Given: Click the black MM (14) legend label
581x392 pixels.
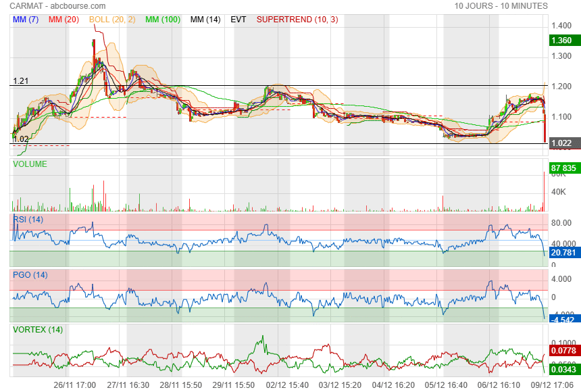Looking at the screenshot, I should [x=205, y=20].
